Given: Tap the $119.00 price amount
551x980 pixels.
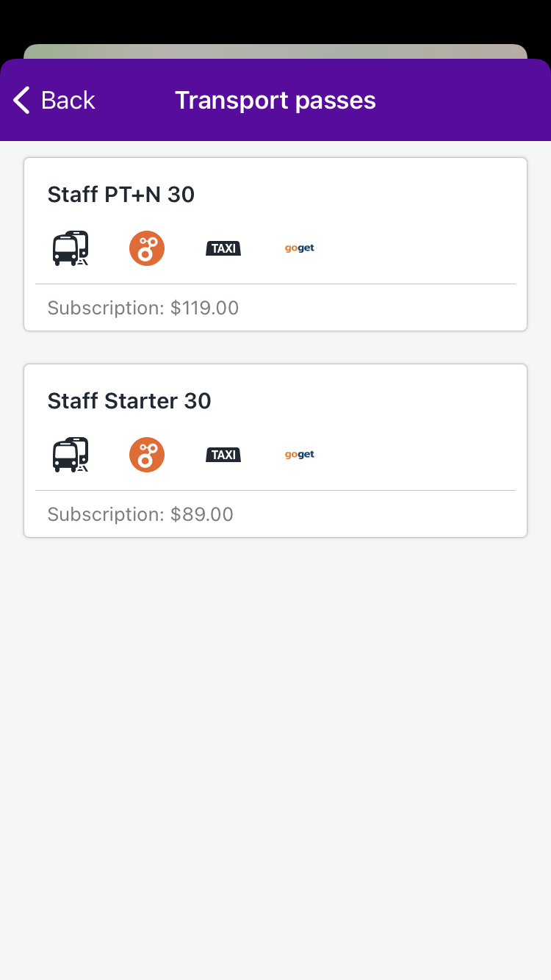Looking at the screenshot, I should click(205, 308).
